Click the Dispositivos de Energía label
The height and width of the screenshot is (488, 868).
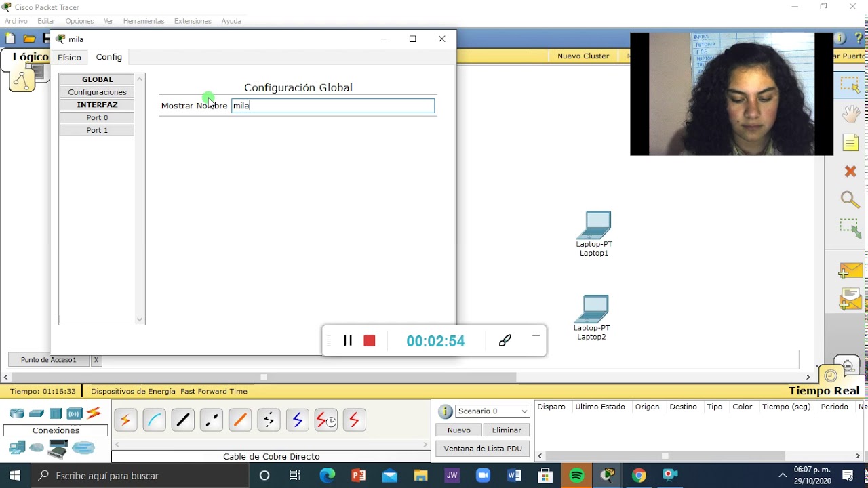click(x=134, y=392)
